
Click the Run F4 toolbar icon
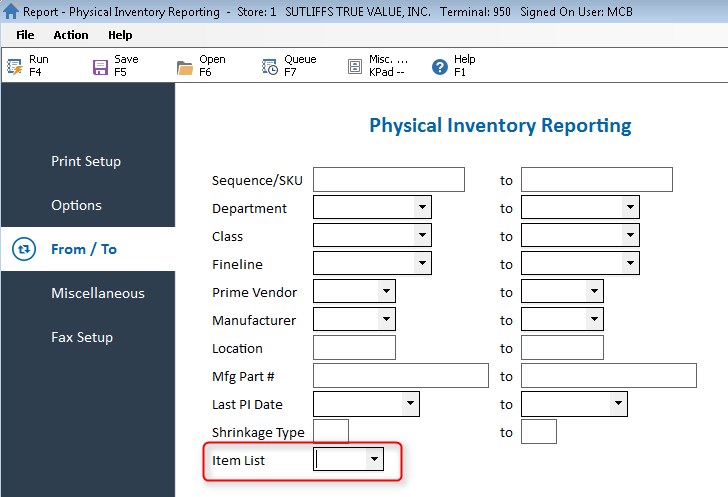pyautogui.click(x=15, y=67)
